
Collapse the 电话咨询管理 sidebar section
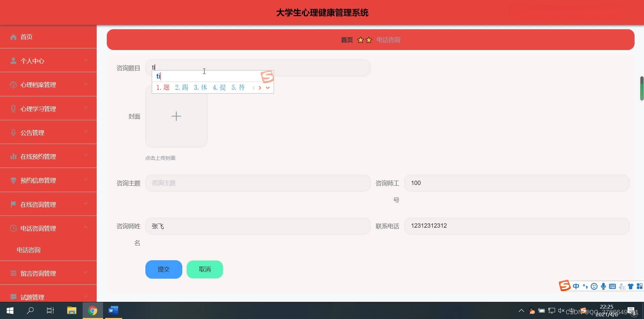tap(86, 228)
